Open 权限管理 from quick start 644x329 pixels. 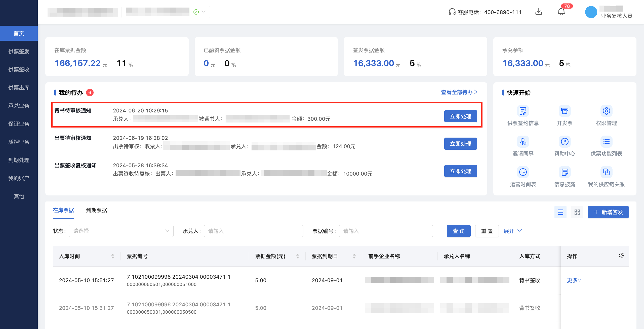606,115
